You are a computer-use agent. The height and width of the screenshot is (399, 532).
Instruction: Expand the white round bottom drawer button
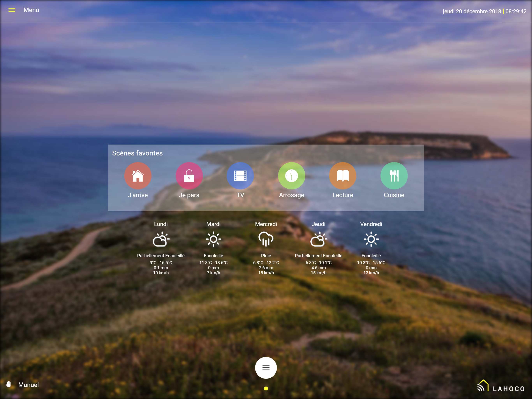click(266, 367)
